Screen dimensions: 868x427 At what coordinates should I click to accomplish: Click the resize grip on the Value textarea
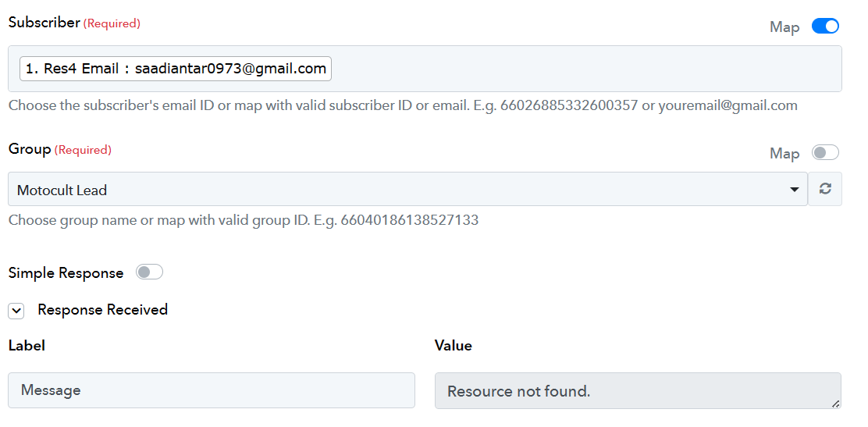(x=835, y=404)
